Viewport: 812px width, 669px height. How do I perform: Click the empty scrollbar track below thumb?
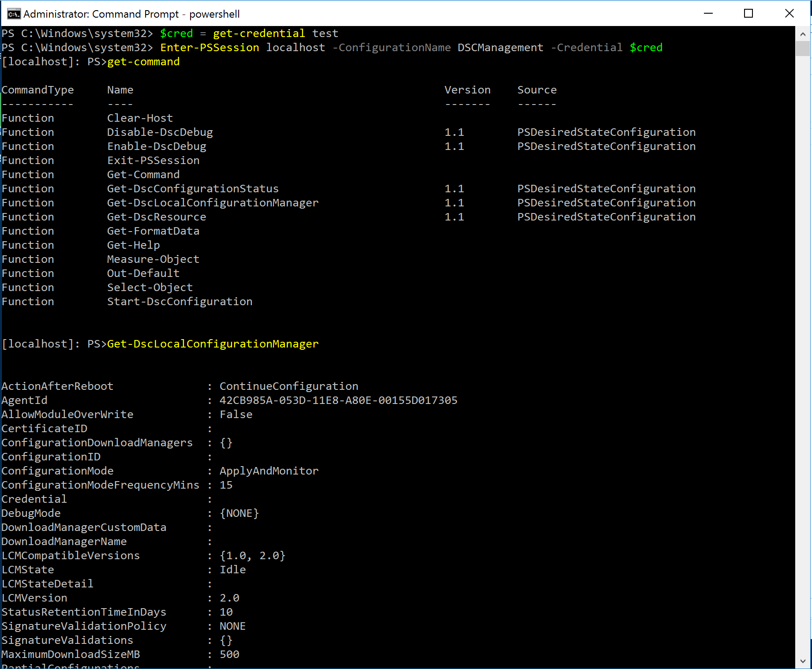[803, 353]
